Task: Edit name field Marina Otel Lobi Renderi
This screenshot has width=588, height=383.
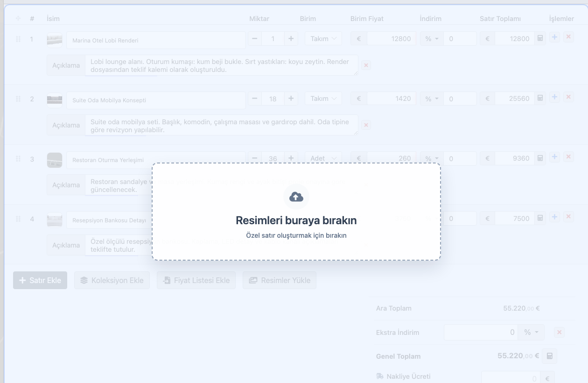Action: click(x=156, y=40)
